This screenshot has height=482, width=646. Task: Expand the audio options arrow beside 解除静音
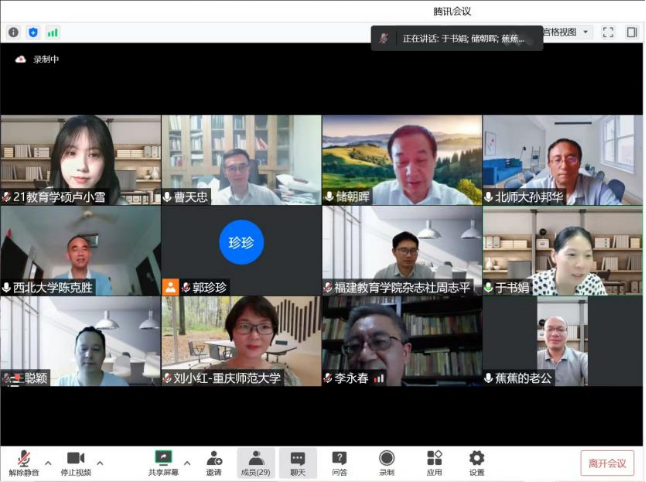[48, 463]
